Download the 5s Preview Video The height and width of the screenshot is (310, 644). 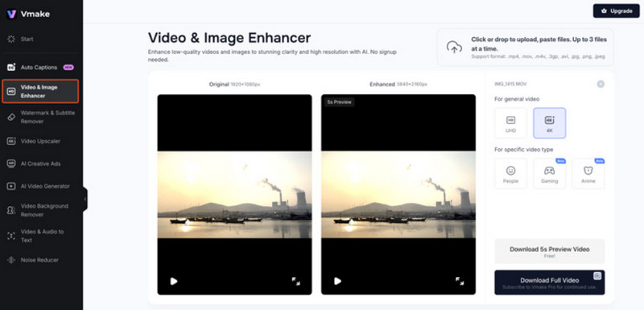[x=550, y=251]
